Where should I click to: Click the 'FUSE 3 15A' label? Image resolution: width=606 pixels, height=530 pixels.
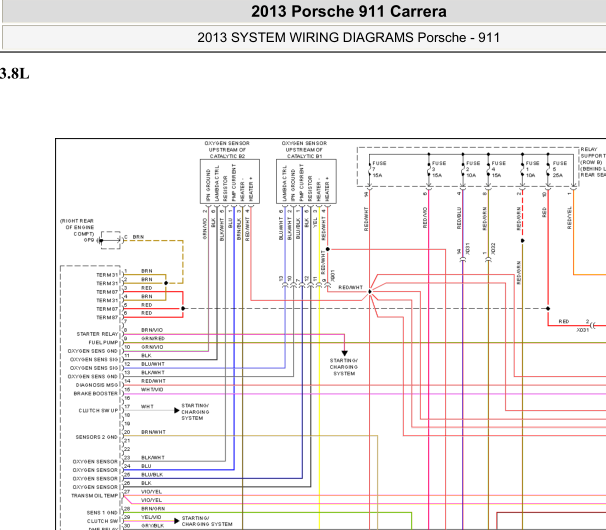pyautogui.click(x=439, y=169)
